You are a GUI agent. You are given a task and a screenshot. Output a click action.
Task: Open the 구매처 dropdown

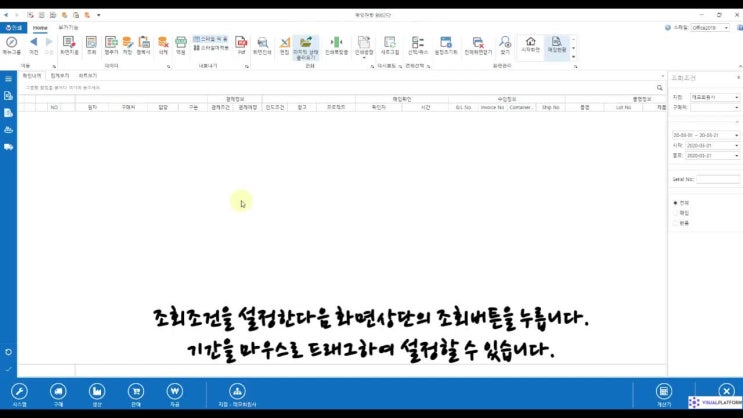point(737,108)
